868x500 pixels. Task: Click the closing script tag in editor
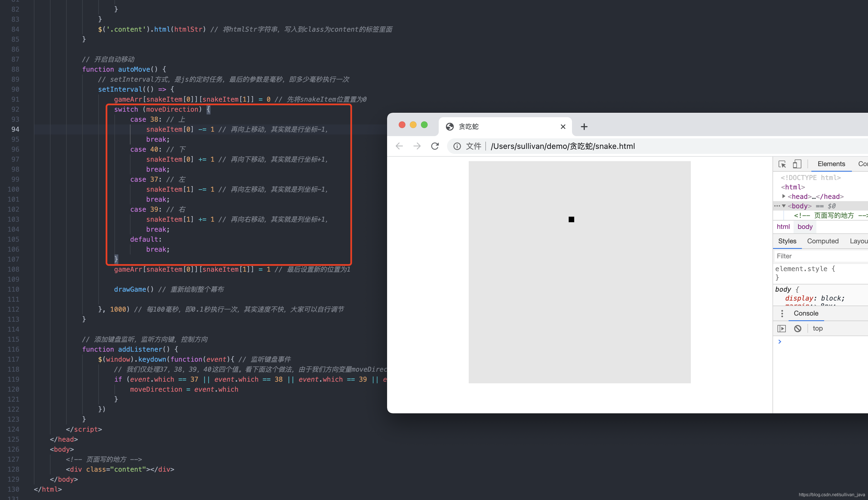tap(84, 429)
